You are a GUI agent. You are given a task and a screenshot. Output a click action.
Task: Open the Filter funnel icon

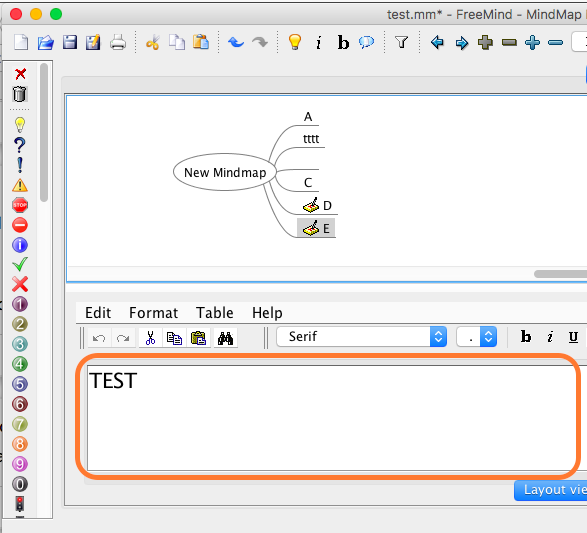(401, 42)
